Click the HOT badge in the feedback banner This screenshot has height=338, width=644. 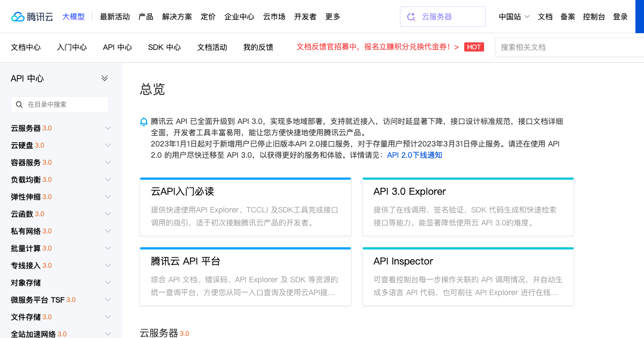coord(474,47)
